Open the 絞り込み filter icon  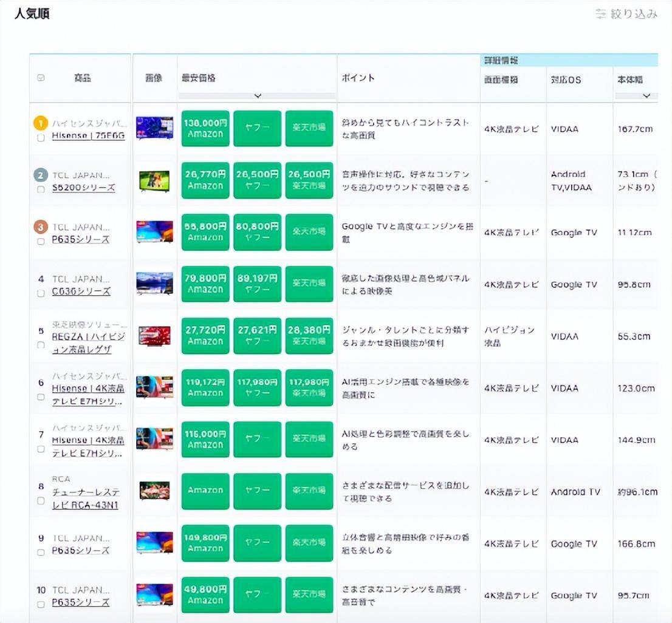coord(601,14)
